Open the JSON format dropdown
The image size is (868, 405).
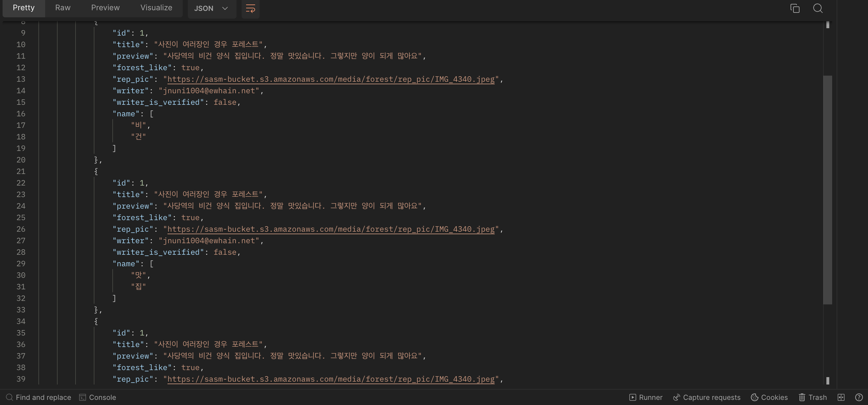click(x=212, y=8)
